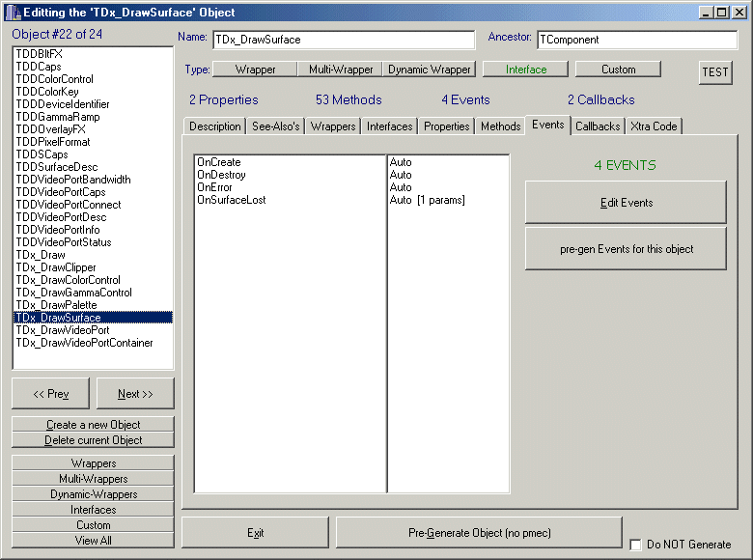Click Create a new Object
Viewport: 753px width, 560px height.
pyautogui.click(x=94, y=425)
